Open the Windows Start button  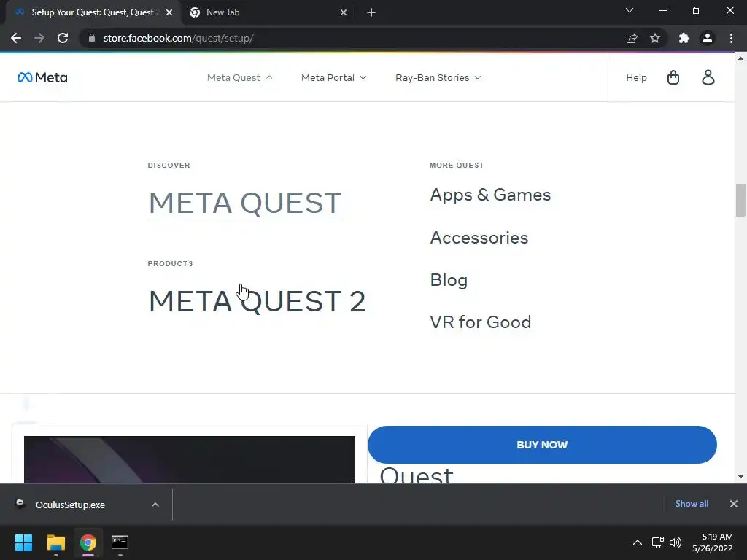23,542
